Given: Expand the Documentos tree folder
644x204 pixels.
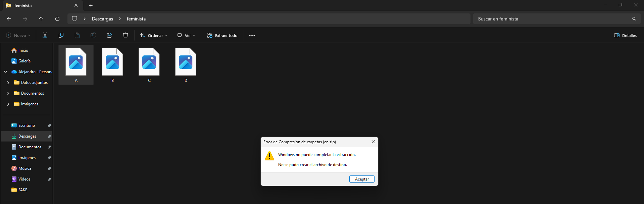Looking at the screenshot, I should point(8,93).
